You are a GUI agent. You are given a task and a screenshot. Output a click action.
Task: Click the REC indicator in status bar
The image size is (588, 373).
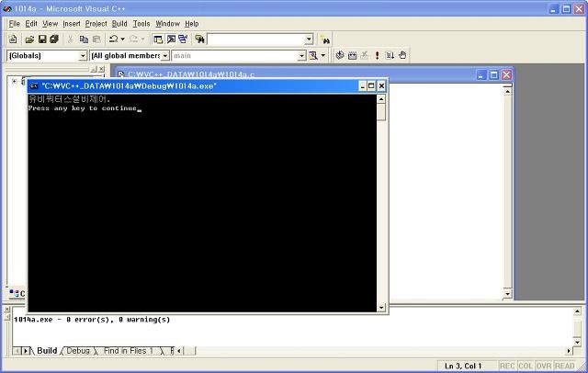pos(507,366)
